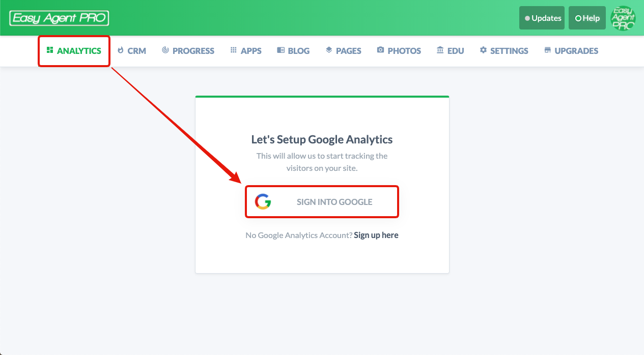The image size is (644, 355).
Task: Go to Easy Agent PRO logo home
Action: click(59, 18)
